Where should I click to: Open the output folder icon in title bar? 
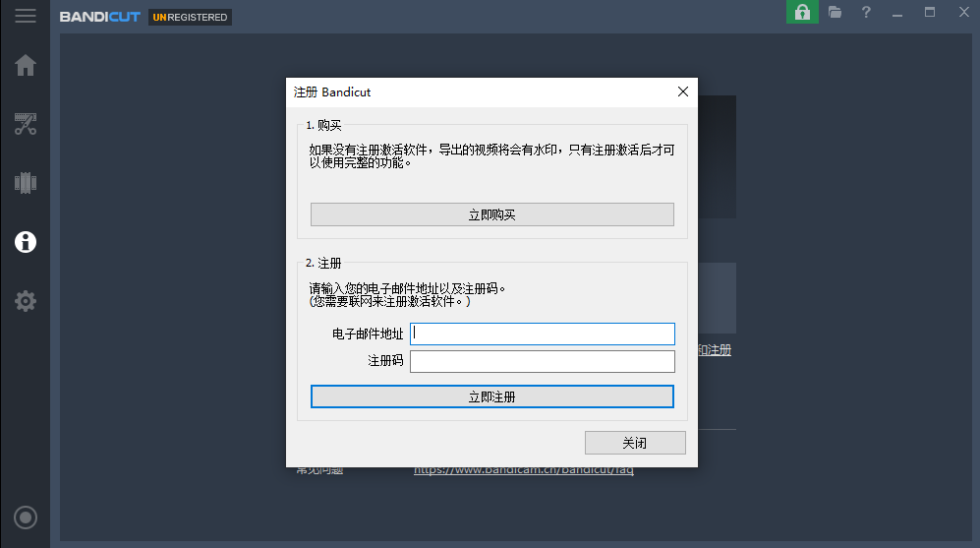pos(835,12)
